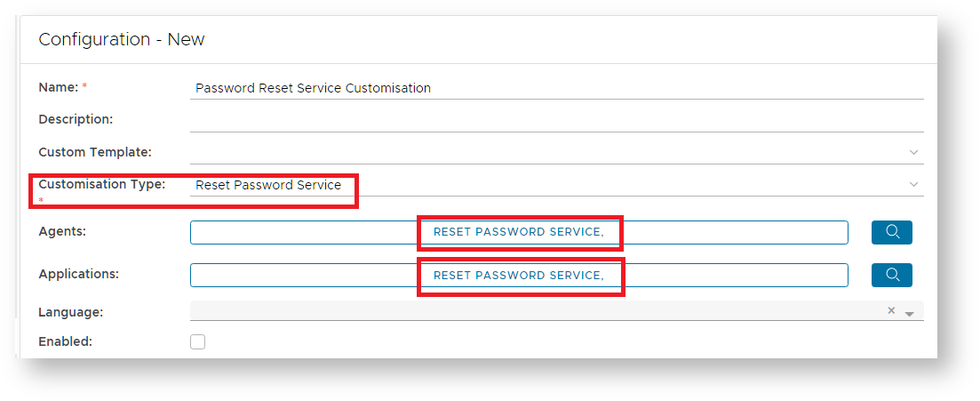This screenshot has width=980, height=401.
Task: Select the Reset Password Service type value
Action: pyautogui.click(x=268, y=185)
